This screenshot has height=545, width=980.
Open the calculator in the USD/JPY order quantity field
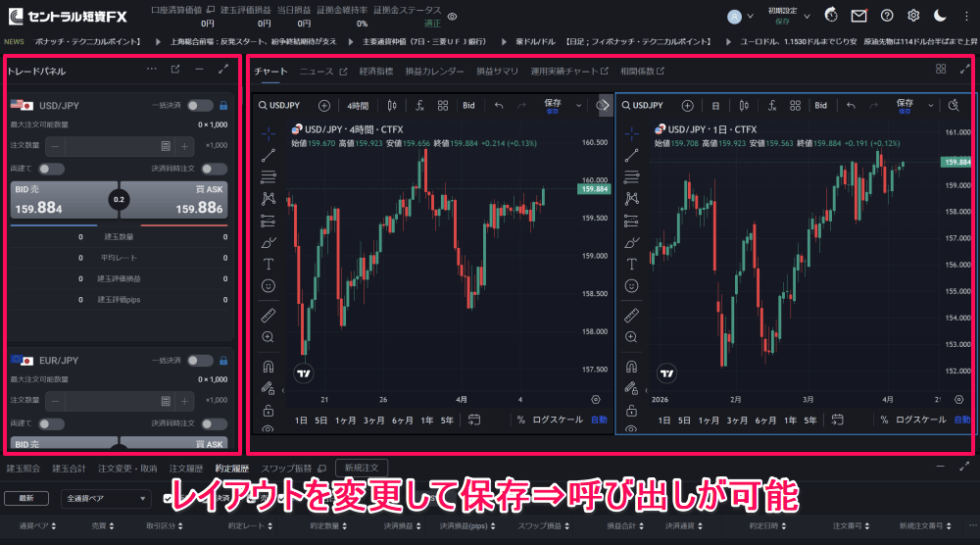pos(166,146)
